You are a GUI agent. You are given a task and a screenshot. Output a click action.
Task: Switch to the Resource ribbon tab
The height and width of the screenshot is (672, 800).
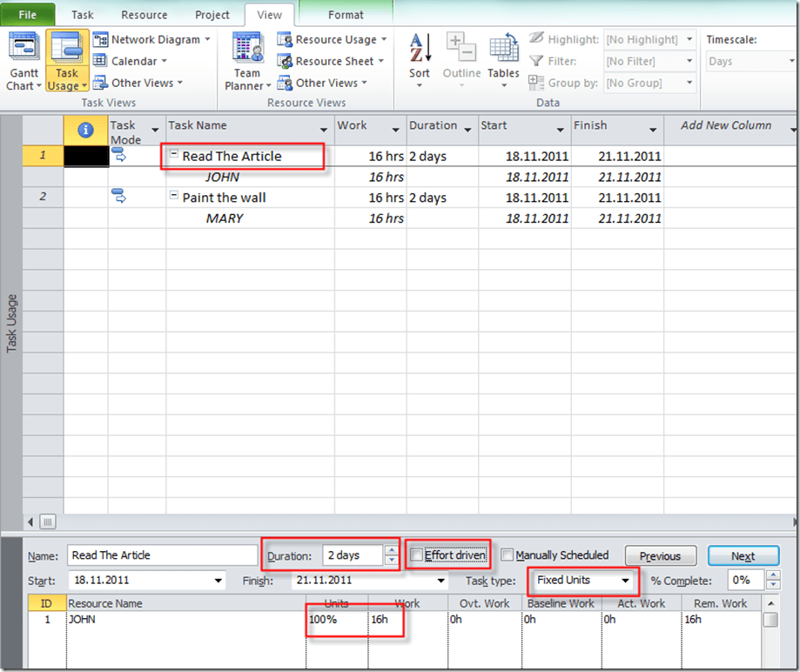145,15
